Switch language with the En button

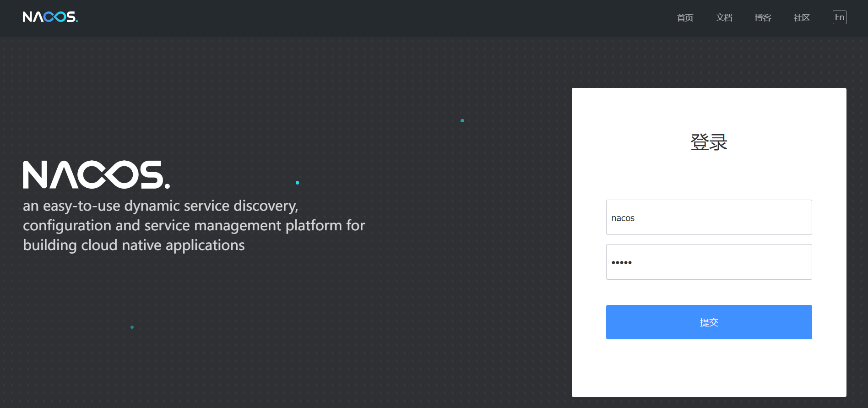(x=839, y=17)
